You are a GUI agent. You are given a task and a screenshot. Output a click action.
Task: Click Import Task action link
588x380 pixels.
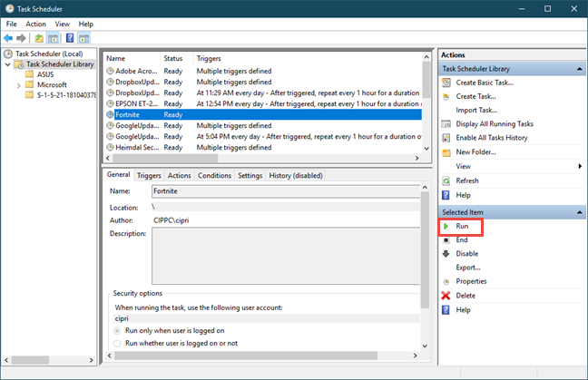click(476, 110)
